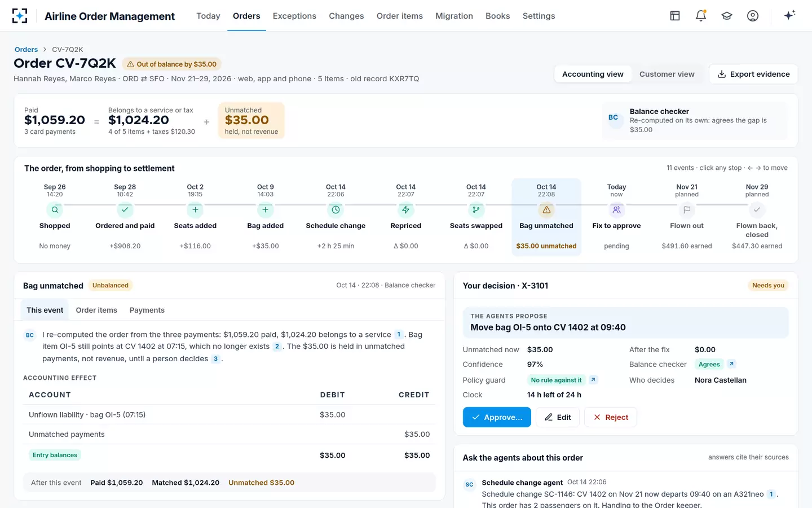
Task: Switch to the Payments event tab
Action: click(x=147, y=310)
